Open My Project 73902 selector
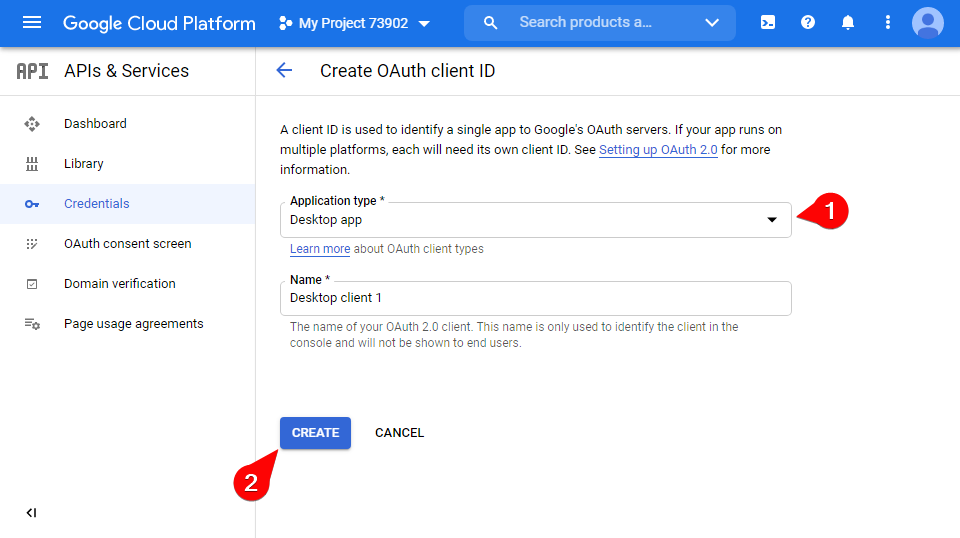 pos(354,23)
